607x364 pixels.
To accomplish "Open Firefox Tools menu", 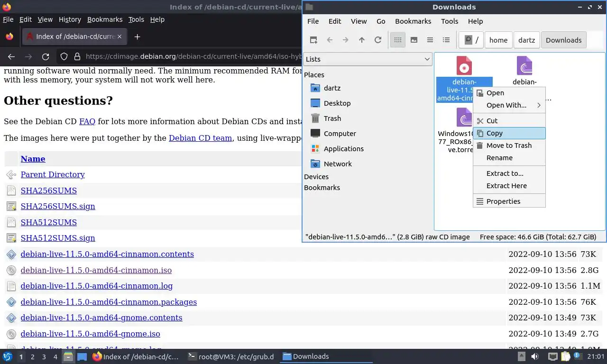I will [136, 19].
